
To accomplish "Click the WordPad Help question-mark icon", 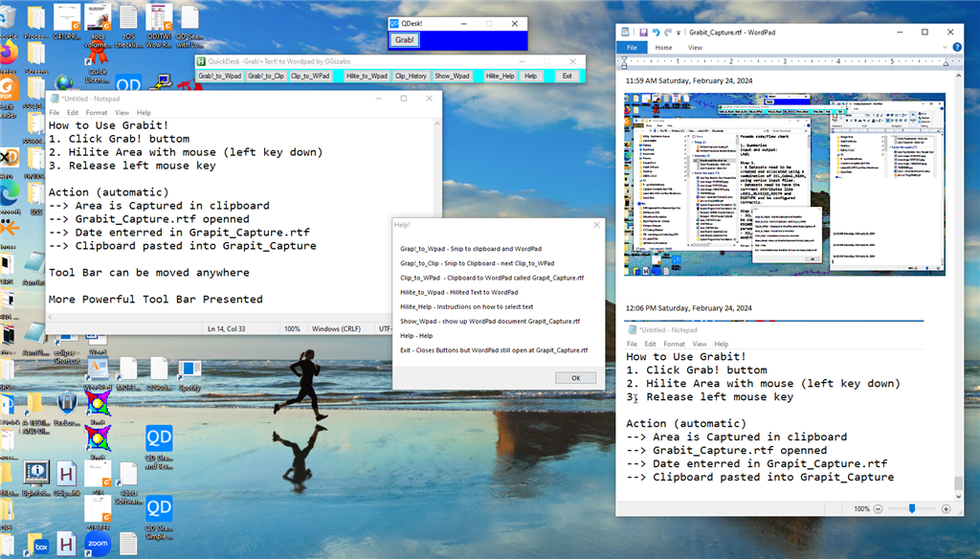I will pyautogui.click(x=957, y=47).
